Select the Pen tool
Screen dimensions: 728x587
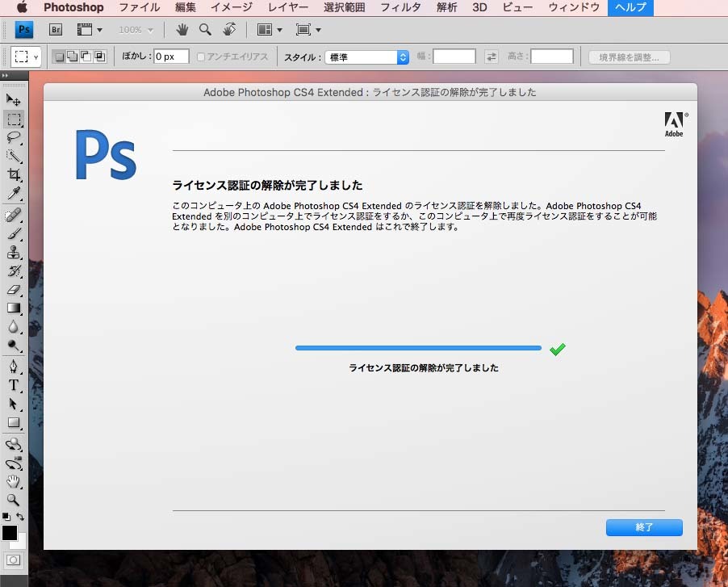(14, 367)
